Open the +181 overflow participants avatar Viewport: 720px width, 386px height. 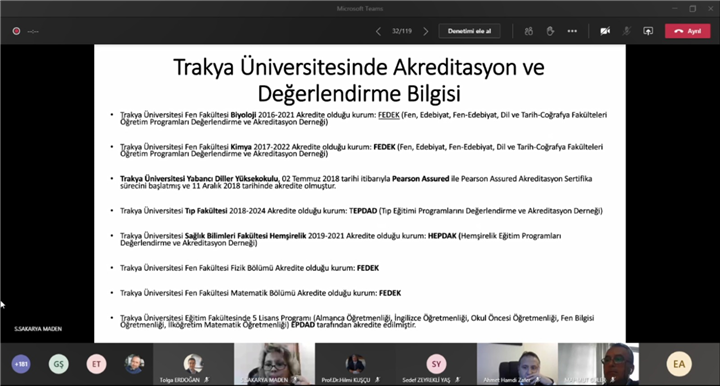point(21,364)
